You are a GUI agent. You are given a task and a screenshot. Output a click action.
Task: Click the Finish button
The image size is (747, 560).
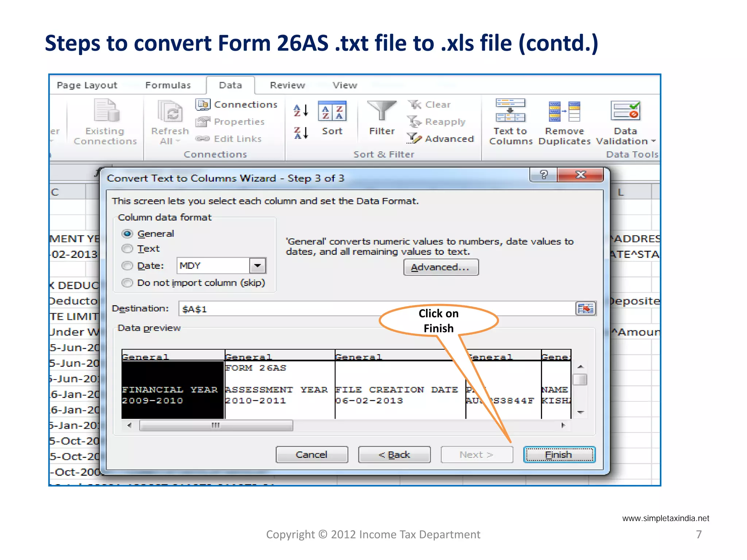(x=559, y=455)
